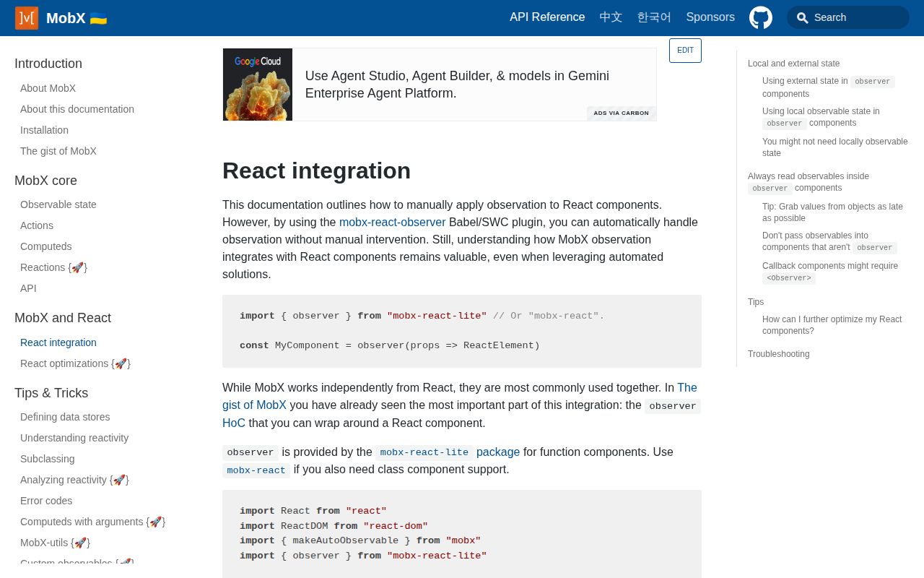Screen dimensions: 924x578
Task: Open Understanding reactivity page
Action: (74, 438)
